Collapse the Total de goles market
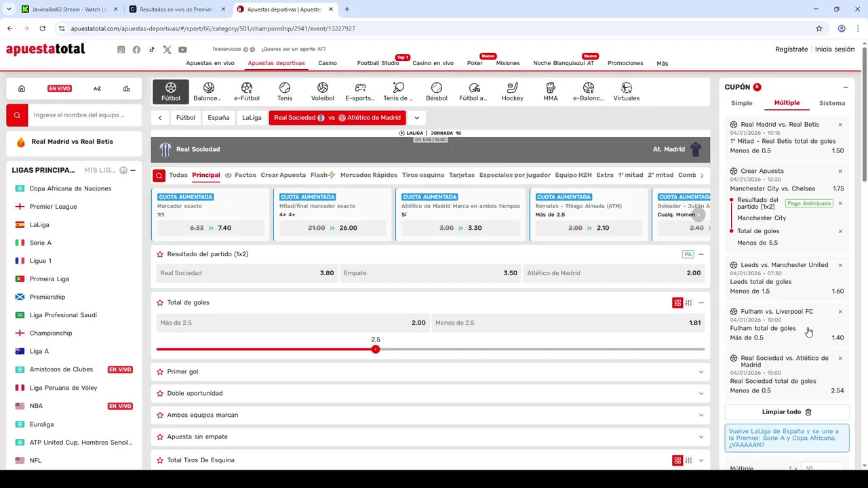The height and width of the screenshot is (488, 868). (x=701, y=303)
